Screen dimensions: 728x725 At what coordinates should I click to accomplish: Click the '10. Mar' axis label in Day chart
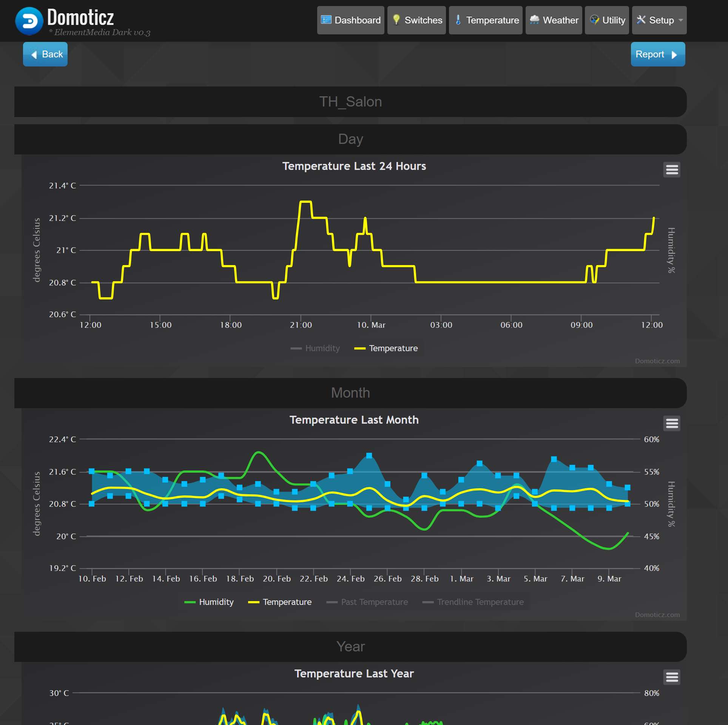pos(371,325)
